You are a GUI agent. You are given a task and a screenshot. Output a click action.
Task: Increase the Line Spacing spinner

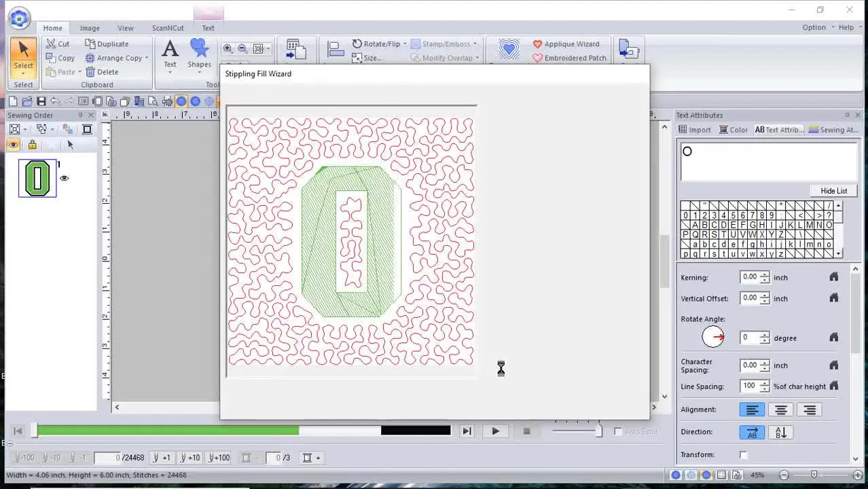(765, 383)
